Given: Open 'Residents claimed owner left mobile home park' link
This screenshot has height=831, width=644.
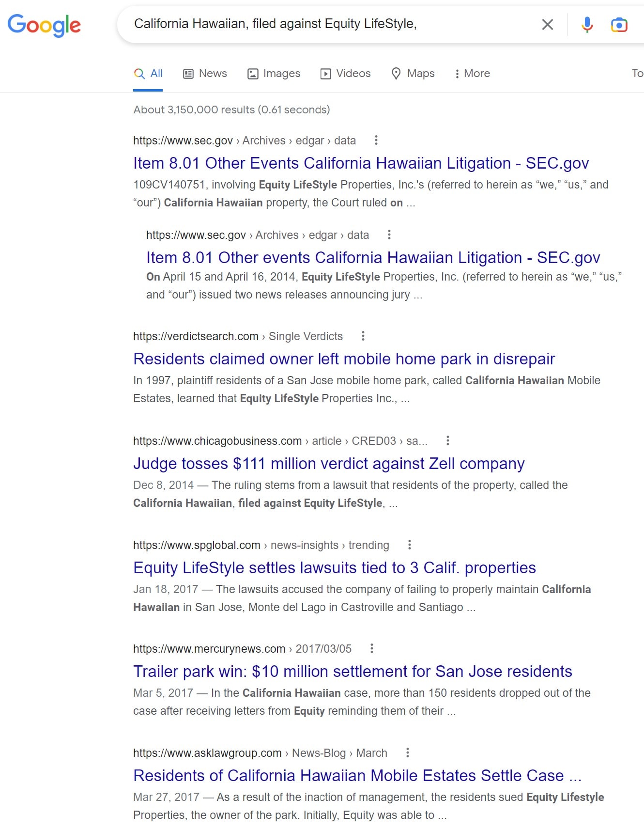Looking at the screenshot, I should point(344,359).
